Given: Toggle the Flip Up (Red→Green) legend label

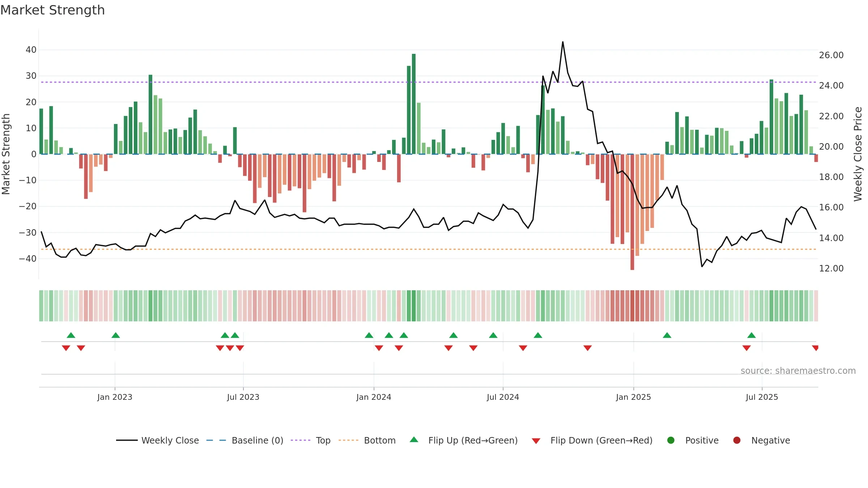Looking at the screenshot, I should pyautogui.click(x=473, y=441).
